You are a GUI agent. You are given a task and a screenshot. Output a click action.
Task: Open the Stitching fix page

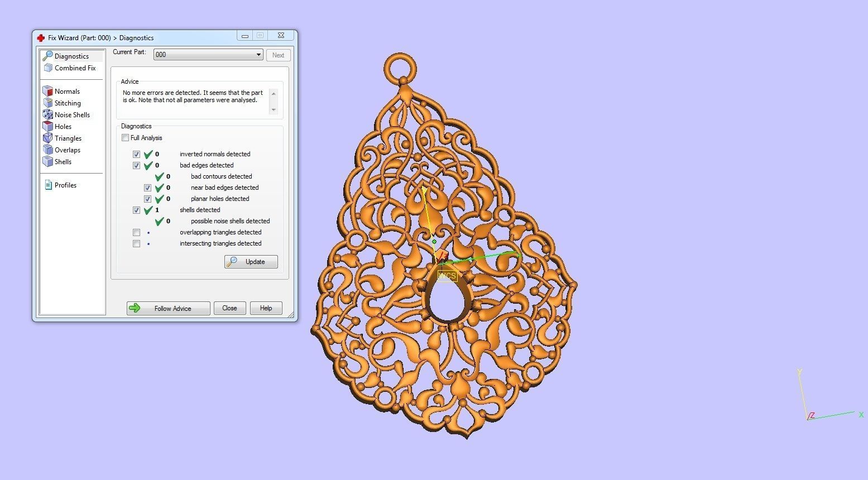68,103
